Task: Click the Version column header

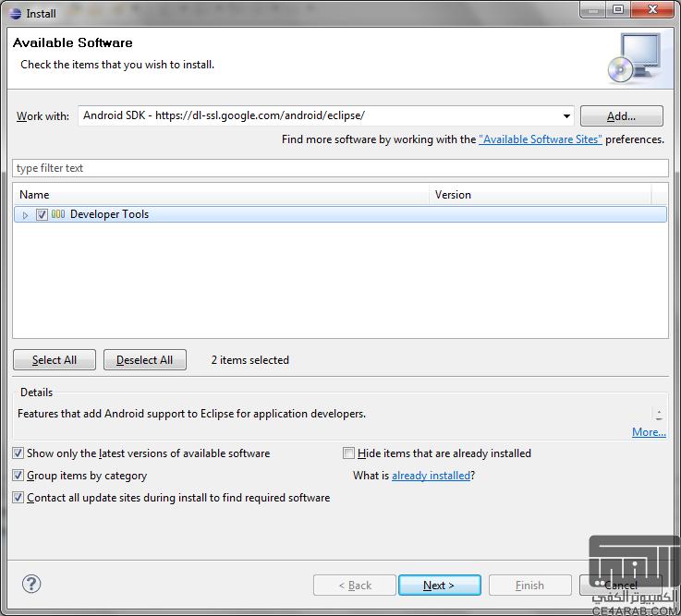Action: pyautogui.click(x=541, y=195)
